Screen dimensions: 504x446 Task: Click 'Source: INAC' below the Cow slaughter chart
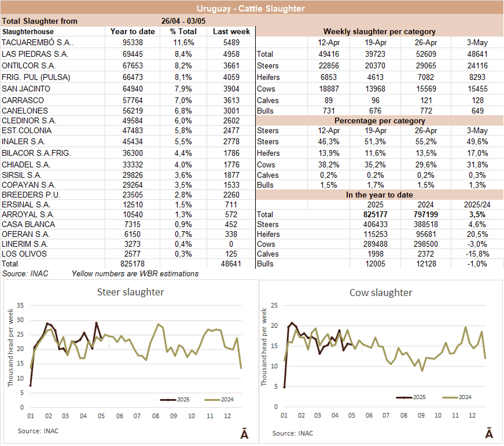click(293, 433)
